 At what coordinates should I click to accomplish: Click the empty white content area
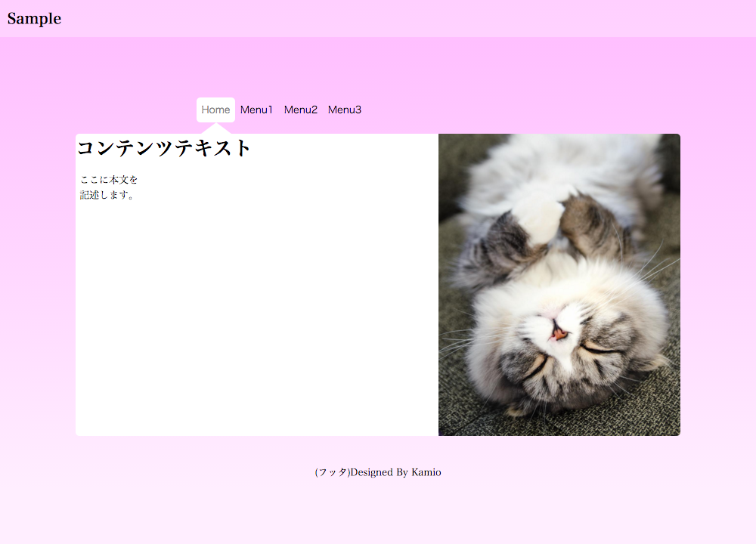pos(257,317)
